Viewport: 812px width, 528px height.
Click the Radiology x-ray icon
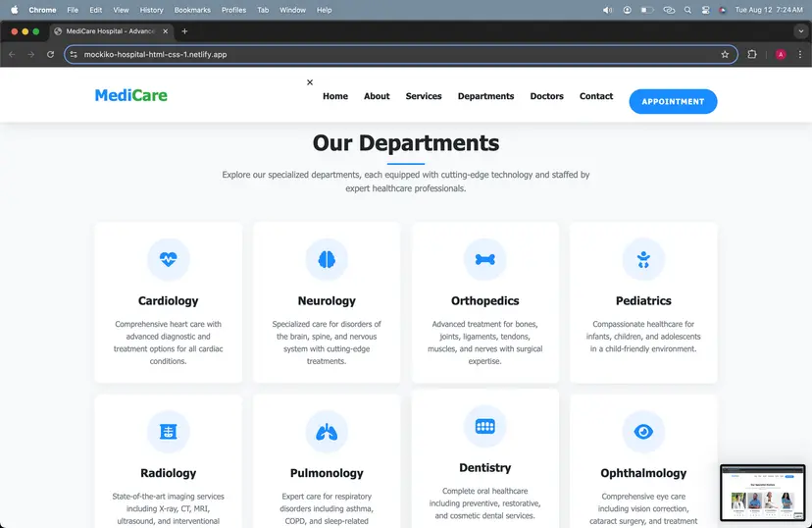coord(168,432)
